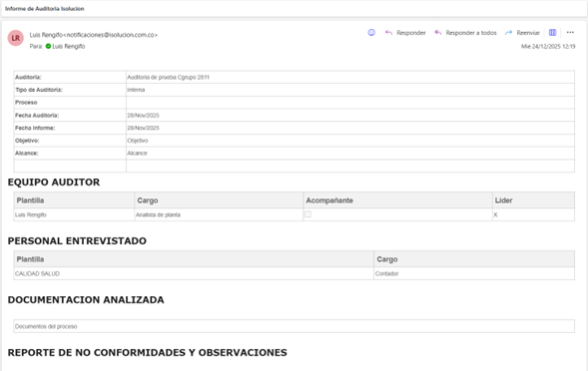This screenshot has width=588, height=371.
Task: Click the Proceso row label
Action: (26, 103)
